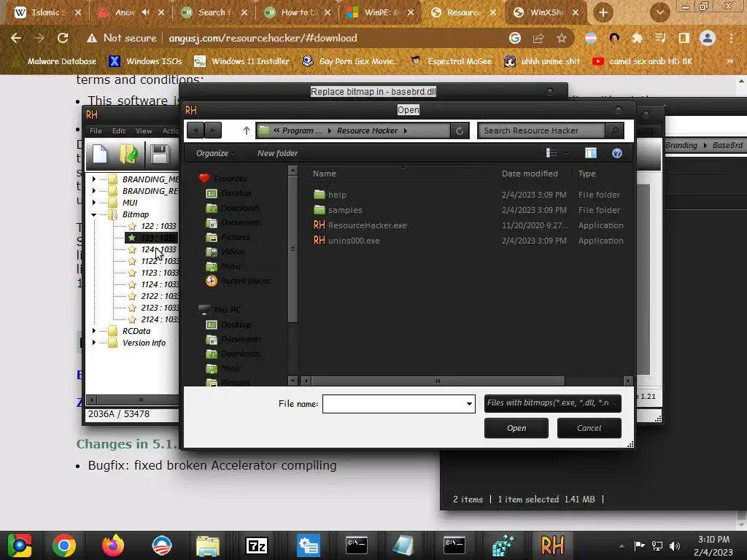Image resolution: width=747 pixels, height=560 pixels.
Task: Open File Explorer from taskbar
Action: [208, 545]
